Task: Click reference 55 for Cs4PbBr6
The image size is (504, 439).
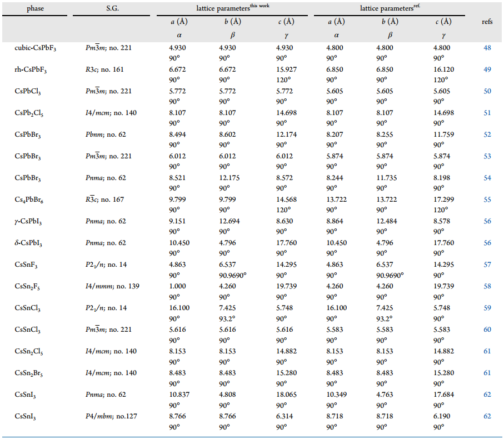Action: click(487, 199)
